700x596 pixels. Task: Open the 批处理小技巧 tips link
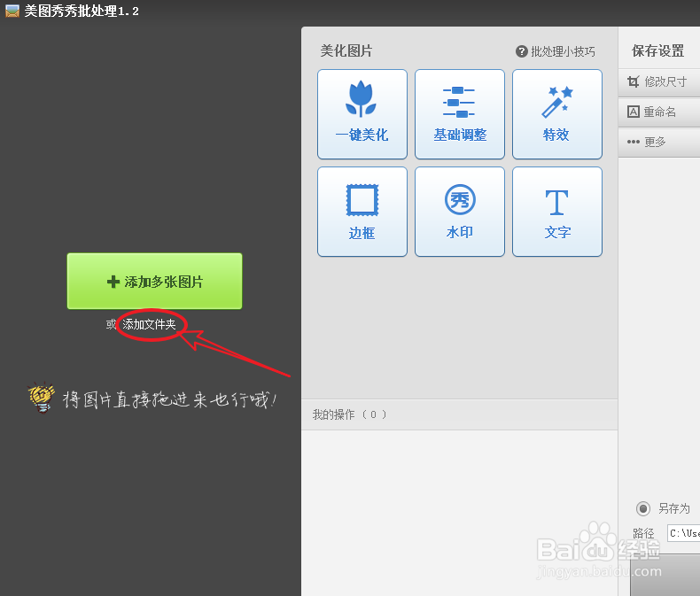coord(556,51)
